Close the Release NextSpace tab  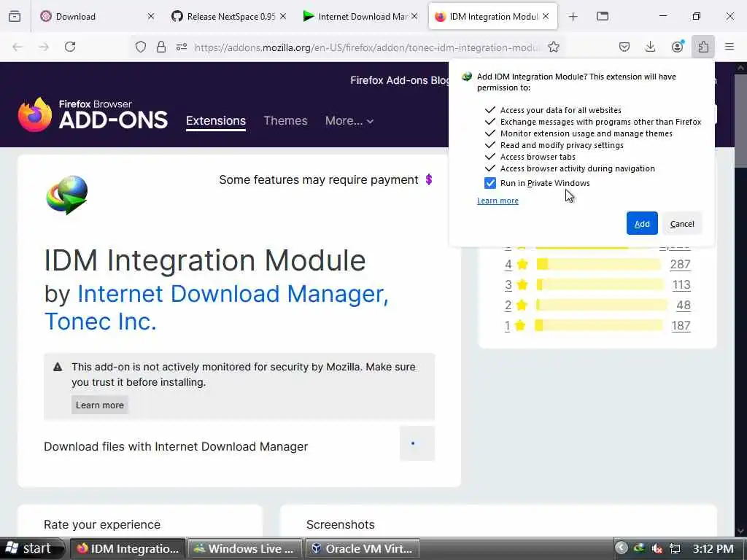(283, 16)
